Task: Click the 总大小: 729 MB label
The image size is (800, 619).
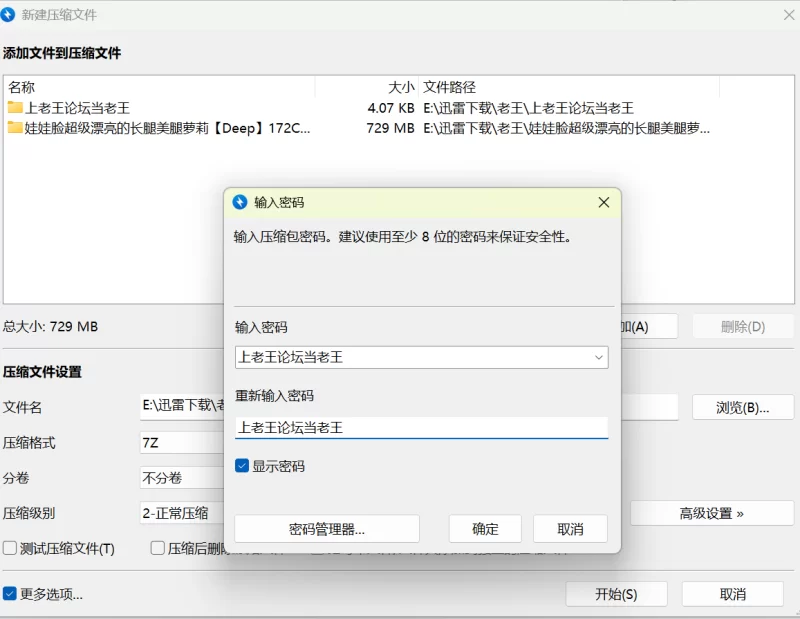Action: [51, 327]
